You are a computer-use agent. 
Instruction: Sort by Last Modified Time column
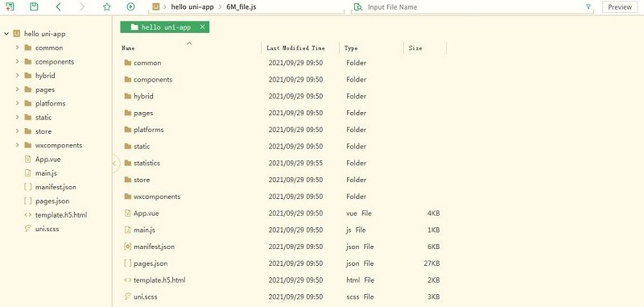[x=295, y=48]
